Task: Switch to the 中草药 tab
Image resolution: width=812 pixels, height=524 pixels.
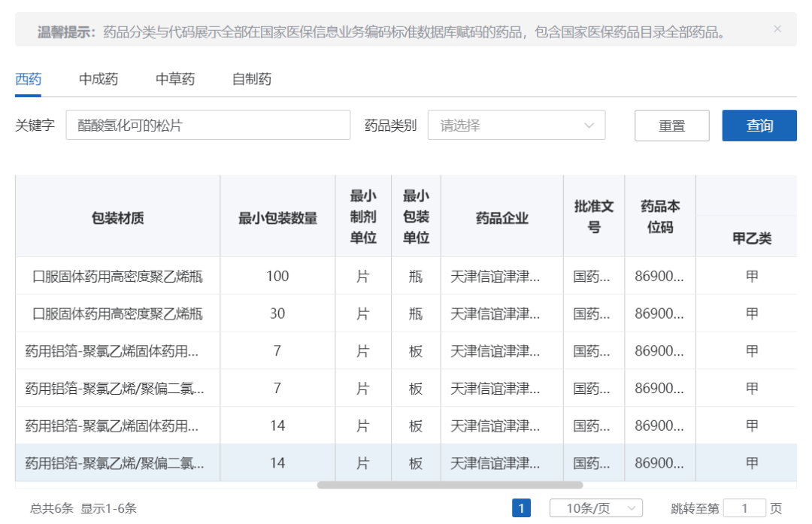Action: click(x=174, y=79)
